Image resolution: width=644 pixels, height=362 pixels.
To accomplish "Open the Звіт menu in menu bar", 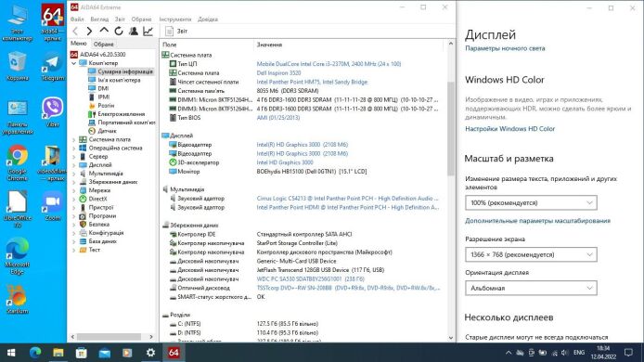I will click(x=120, y=19).
